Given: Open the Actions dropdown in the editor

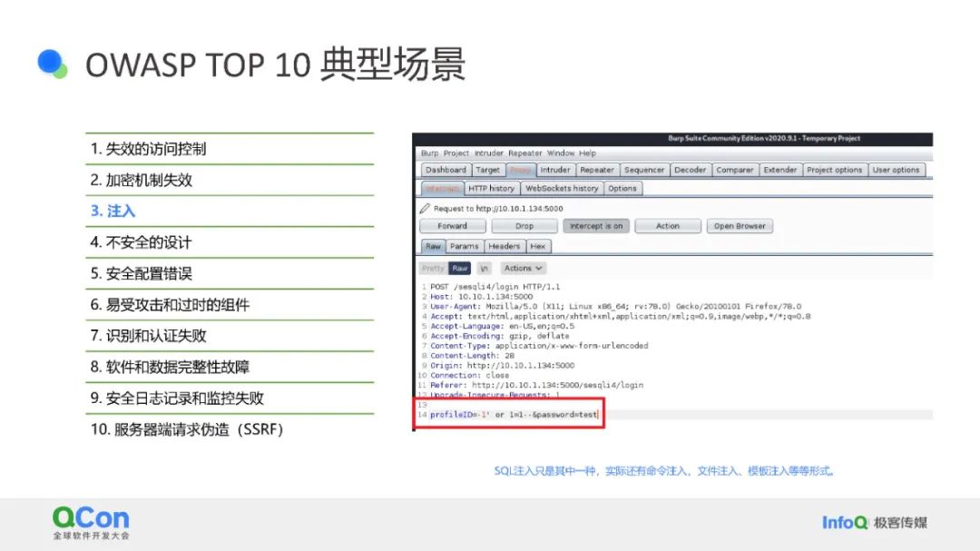Looking at the screenshot, I should [x=524, y=269].
